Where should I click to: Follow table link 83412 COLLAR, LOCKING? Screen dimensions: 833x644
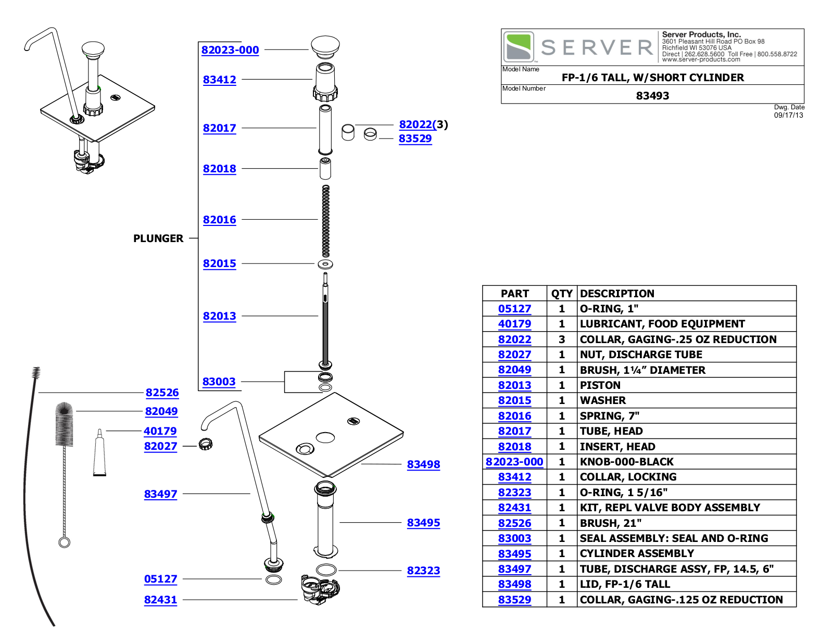point(515,477)
